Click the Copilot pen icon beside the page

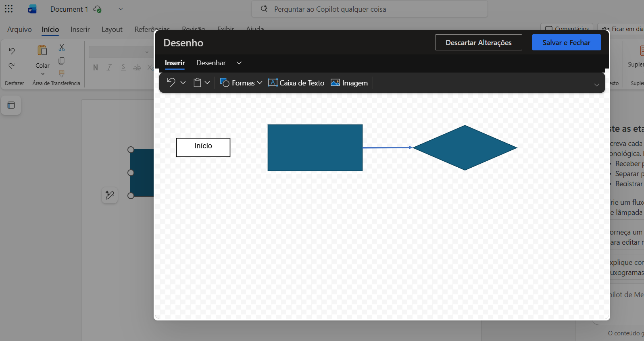[x=110, y=195]
